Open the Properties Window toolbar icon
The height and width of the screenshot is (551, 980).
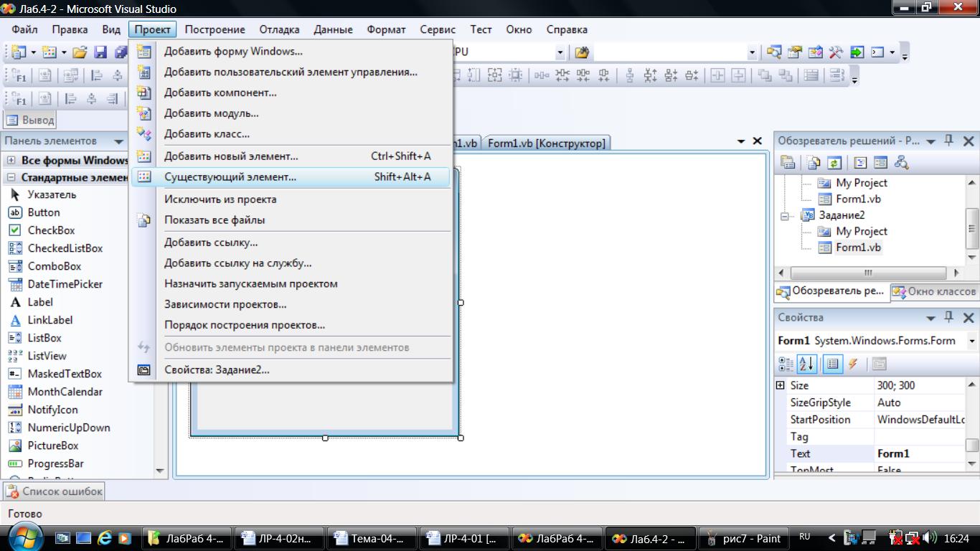pos(794,52)
